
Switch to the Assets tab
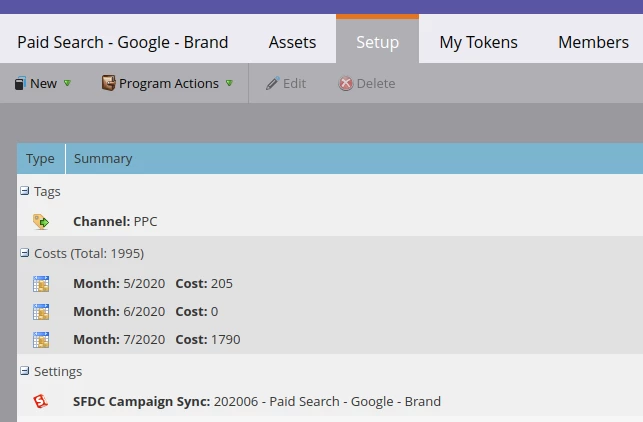pyautogui.click(x=292, y=42)
